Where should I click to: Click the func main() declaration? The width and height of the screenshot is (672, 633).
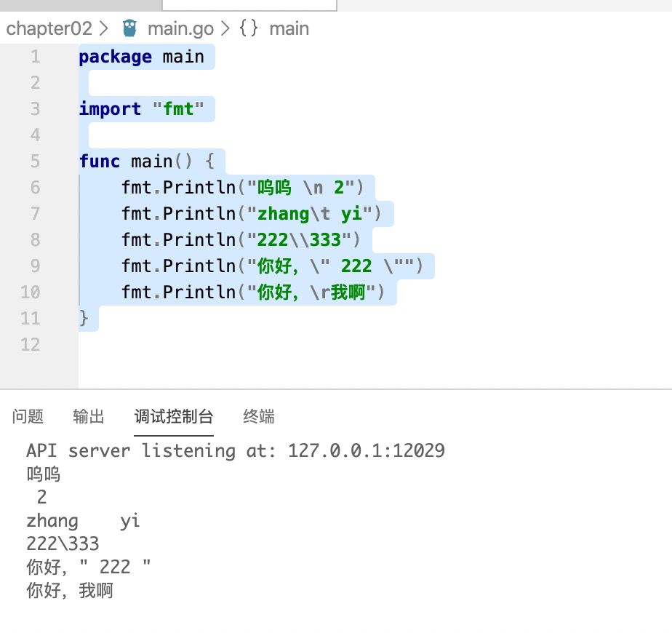point(147,162)
